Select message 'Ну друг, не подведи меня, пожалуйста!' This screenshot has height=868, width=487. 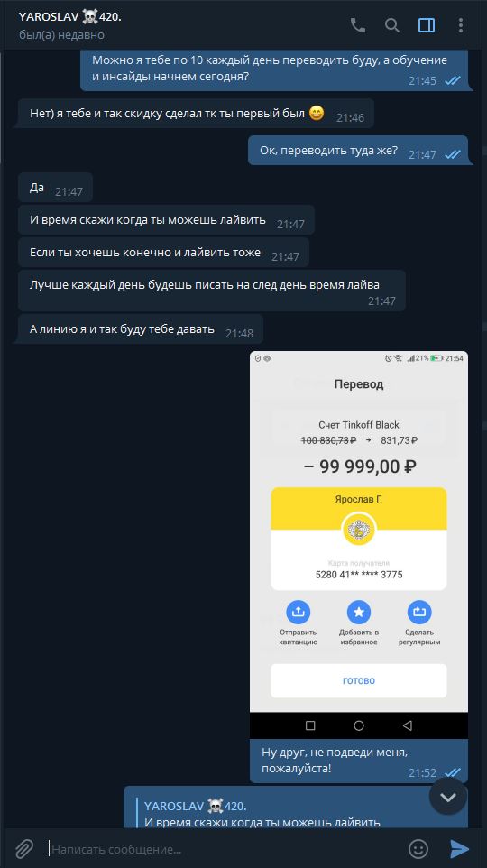coord(359,762)
